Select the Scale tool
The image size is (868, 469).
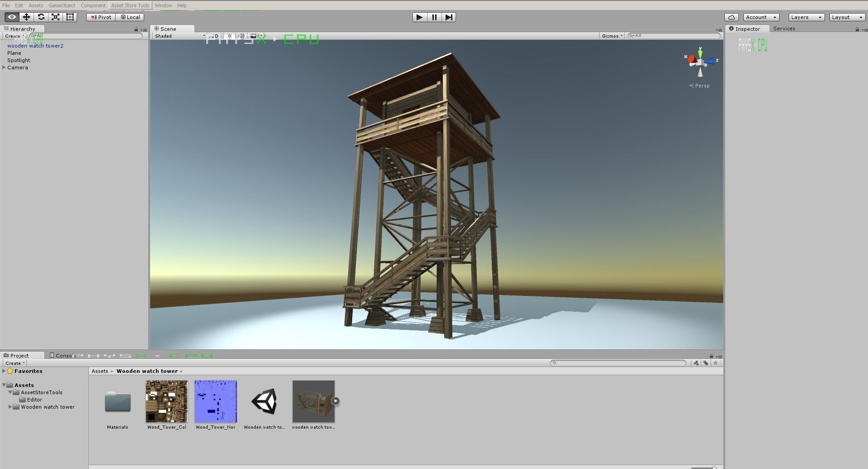(x=55, y=17)
